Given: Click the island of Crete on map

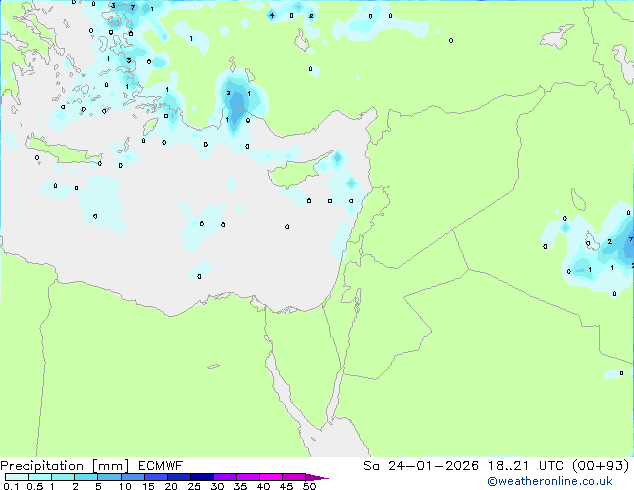Looking at the screenshot, I should 63,150.
